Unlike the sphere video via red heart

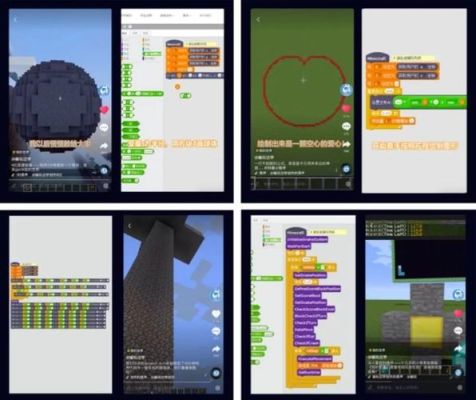pos(104,109)
